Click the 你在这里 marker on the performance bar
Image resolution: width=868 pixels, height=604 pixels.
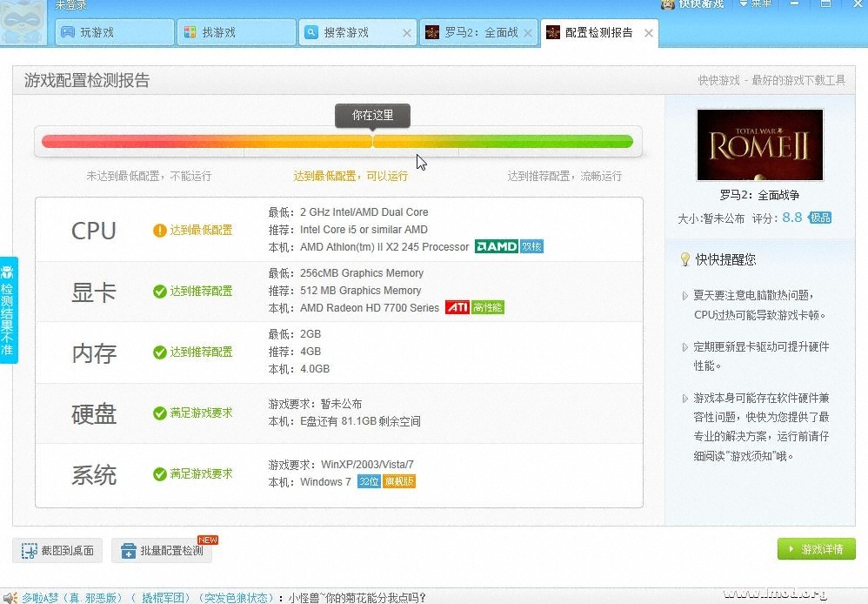[372, 116]
